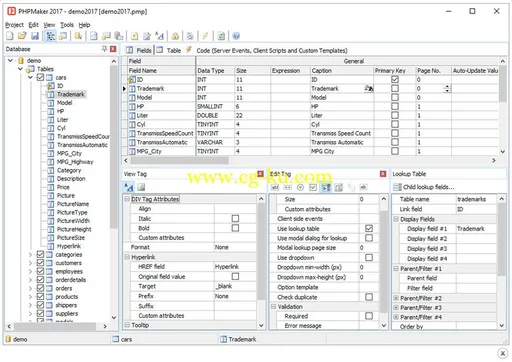Close the Edit Tag panel
The height and width of the screenshot is (362, 512).
click(x=383, y=174)
